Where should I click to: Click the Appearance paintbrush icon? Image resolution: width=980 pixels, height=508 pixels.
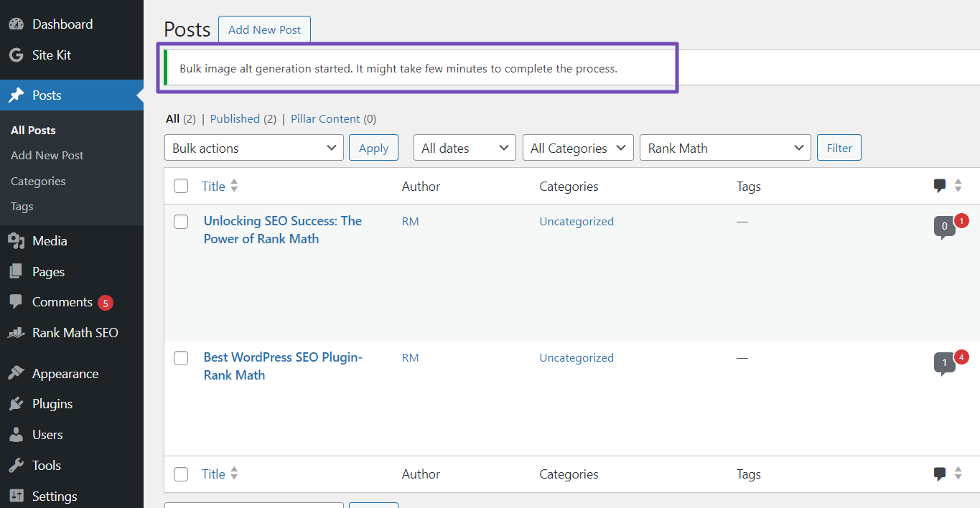[16, 374]
